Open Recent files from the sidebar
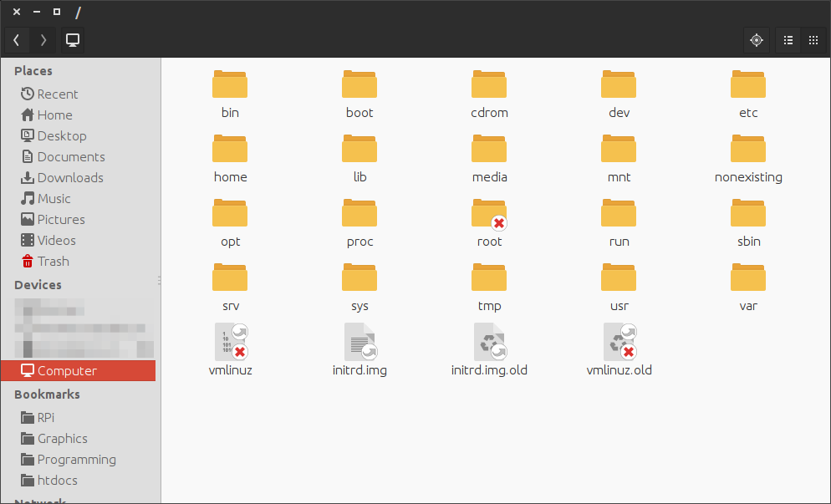 coord(55,94)
